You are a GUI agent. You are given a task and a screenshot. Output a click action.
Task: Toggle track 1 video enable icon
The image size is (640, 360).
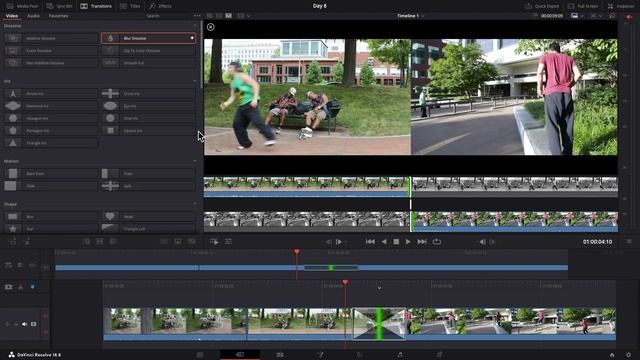[x=33, y=324]
